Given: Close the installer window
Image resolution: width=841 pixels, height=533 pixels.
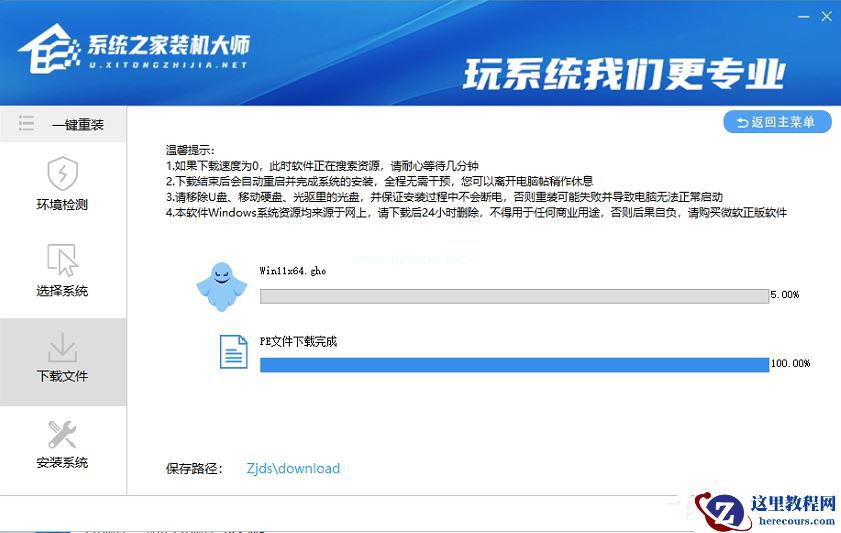Looking at the screenshot, I should tap(827, 17).
